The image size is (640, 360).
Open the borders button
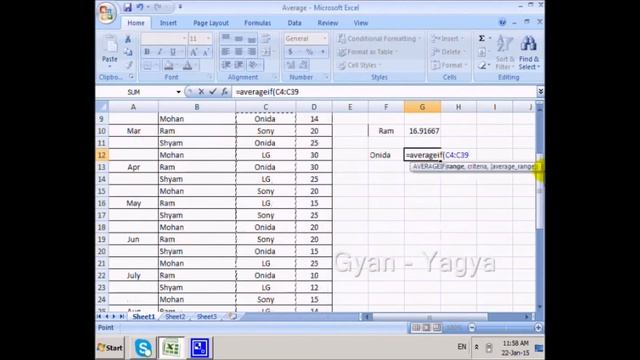(148, 65)
